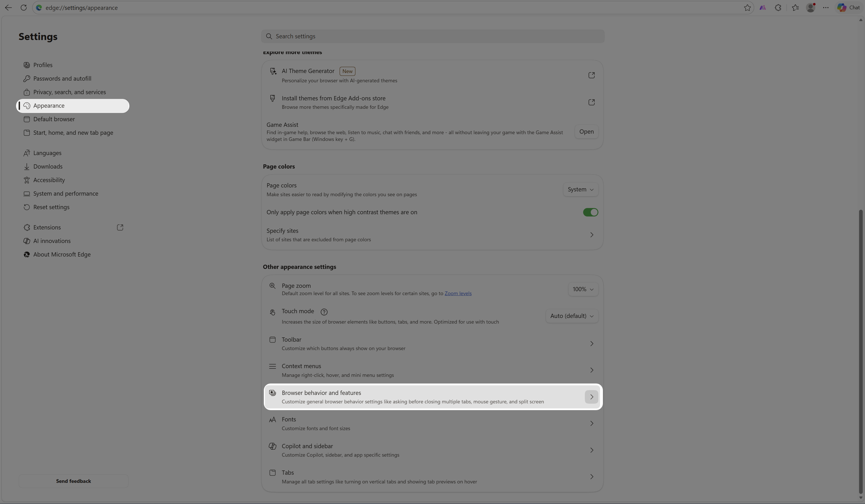The height and width of the screenshot is (504, 865).
Task: Click the Edge logo in address bar
Action: tap(39, 8)
